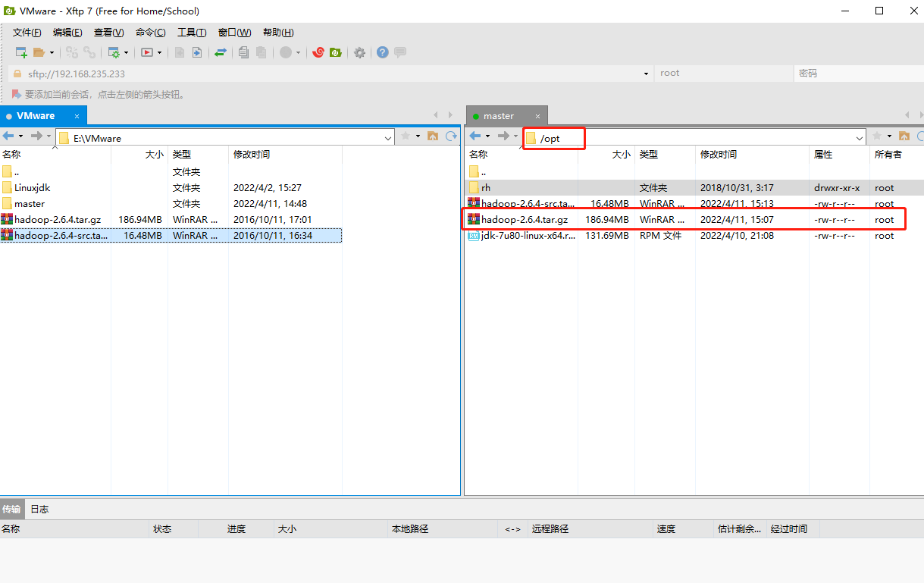The height and width of the screenshot is (583, 924).
Task: Open the 查看(V) menu
Action: (x=108, y=33)
